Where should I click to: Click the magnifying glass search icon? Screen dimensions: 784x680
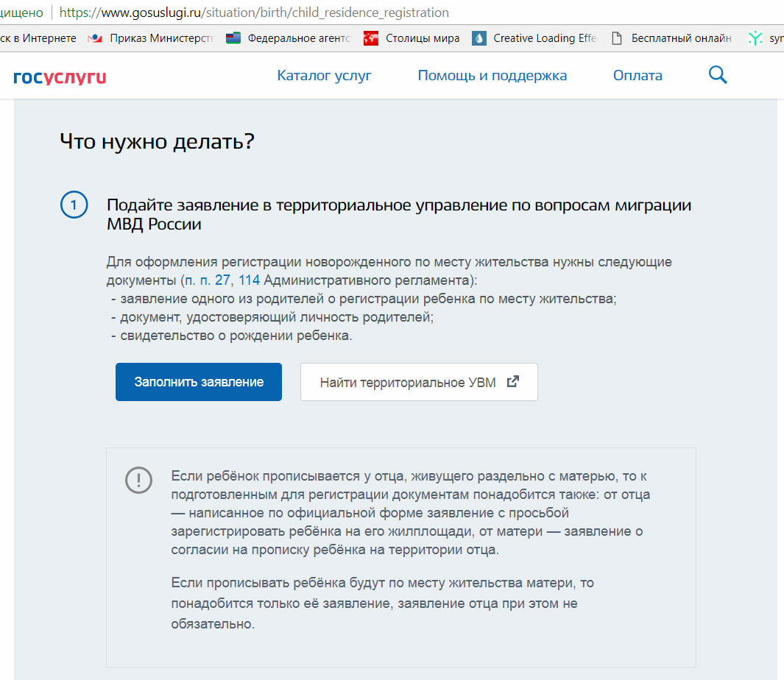[x=718, y=75]
